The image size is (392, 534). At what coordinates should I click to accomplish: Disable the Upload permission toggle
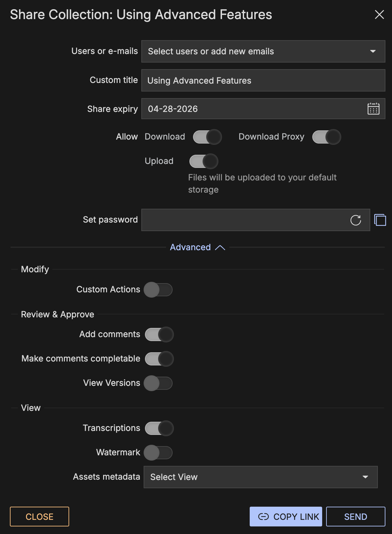coord(204,161)
